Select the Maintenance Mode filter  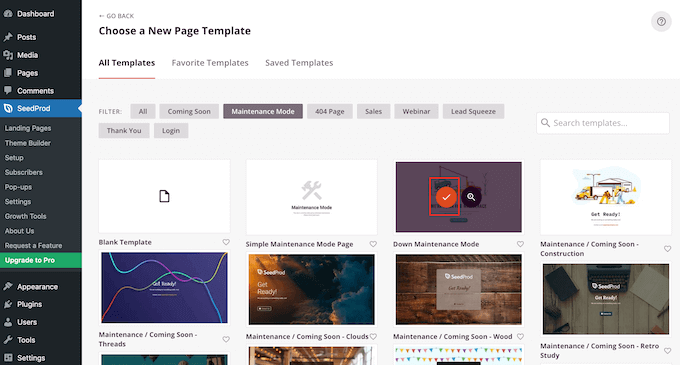(263, 111)
